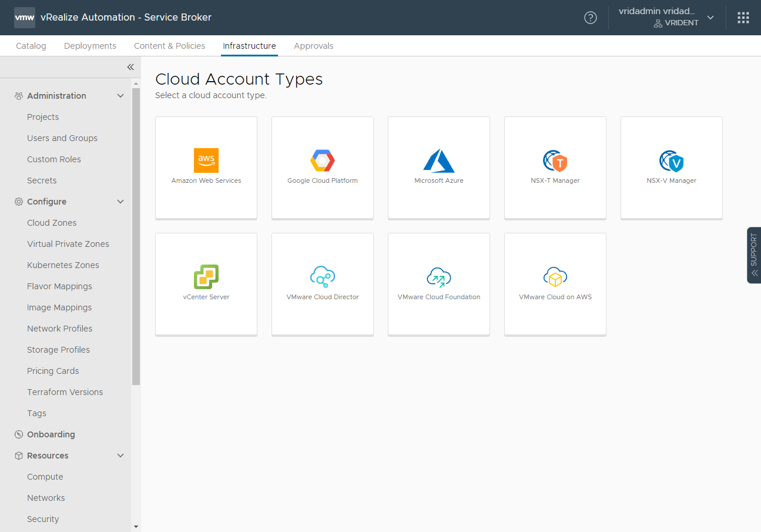Screen dimensions: 761x532
Task: Select the VMware Cloud Director label
Action: pos(323,297)
